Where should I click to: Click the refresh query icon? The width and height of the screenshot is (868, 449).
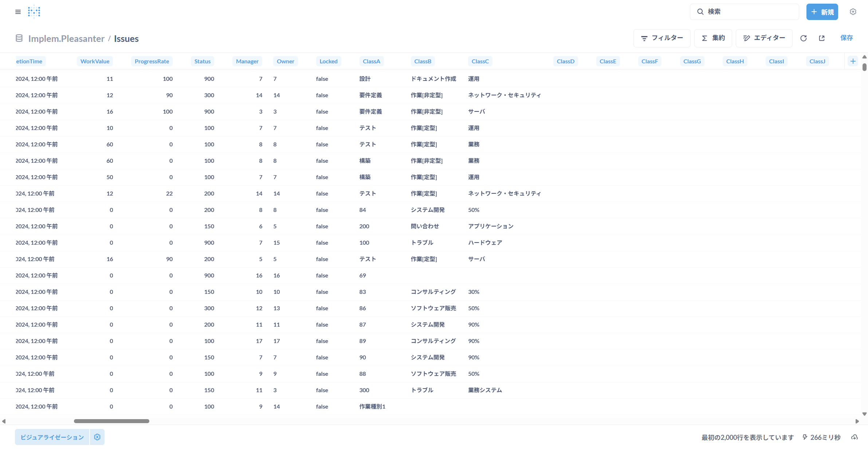[803, 38]
